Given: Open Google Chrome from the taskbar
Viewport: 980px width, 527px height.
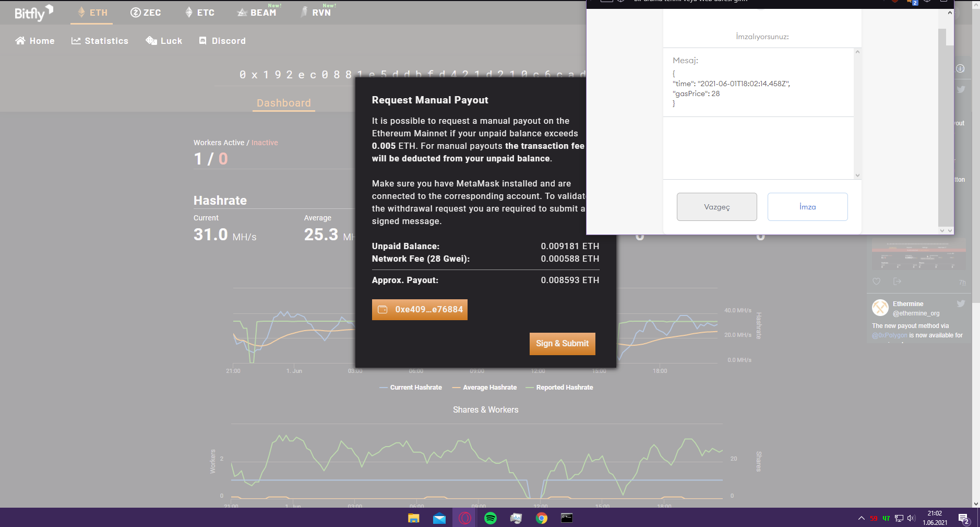Looking at the screenshot, I should 542,518.
